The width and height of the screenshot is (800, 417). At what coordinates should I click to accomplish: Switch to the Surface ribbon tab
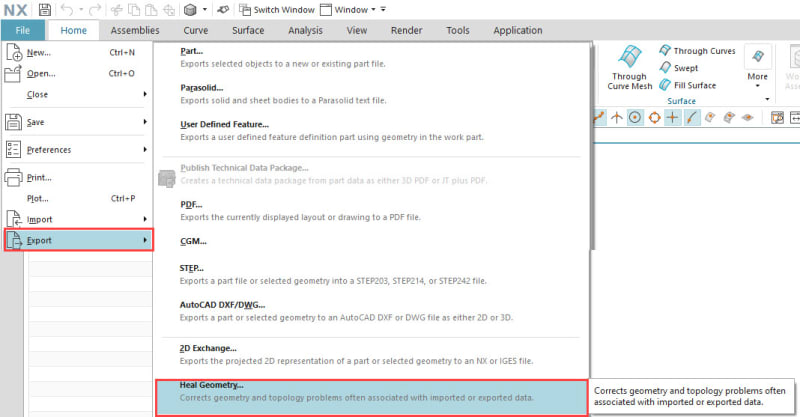(x=248, y=30)
